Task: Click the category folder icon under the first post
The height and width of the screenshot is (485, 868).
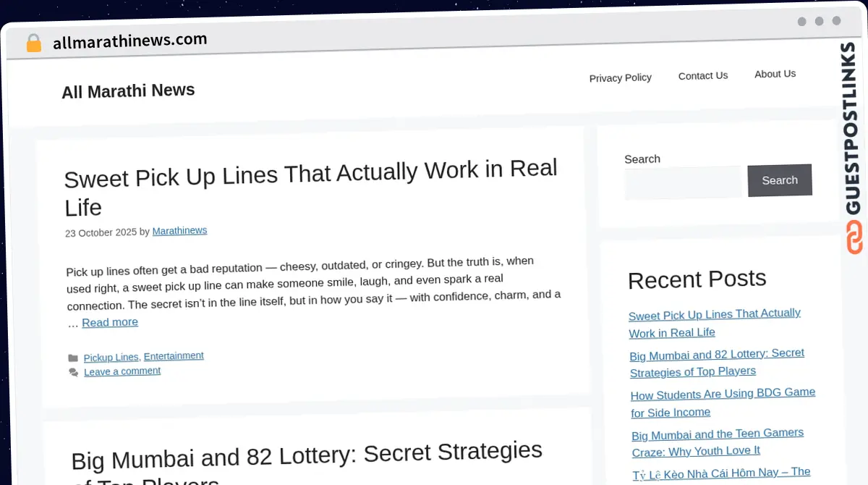Action: coord(73,358)
